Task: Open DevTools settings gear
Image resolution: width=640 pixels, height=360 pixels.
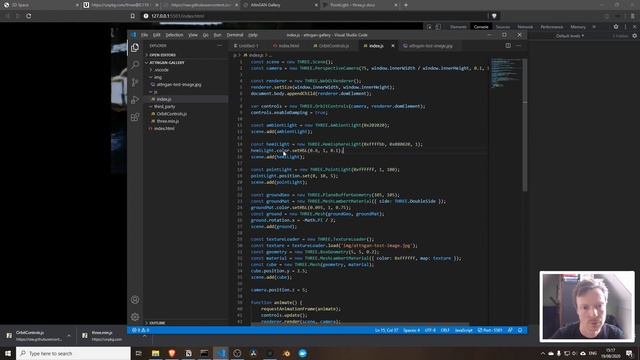Action: coord(616,27)
